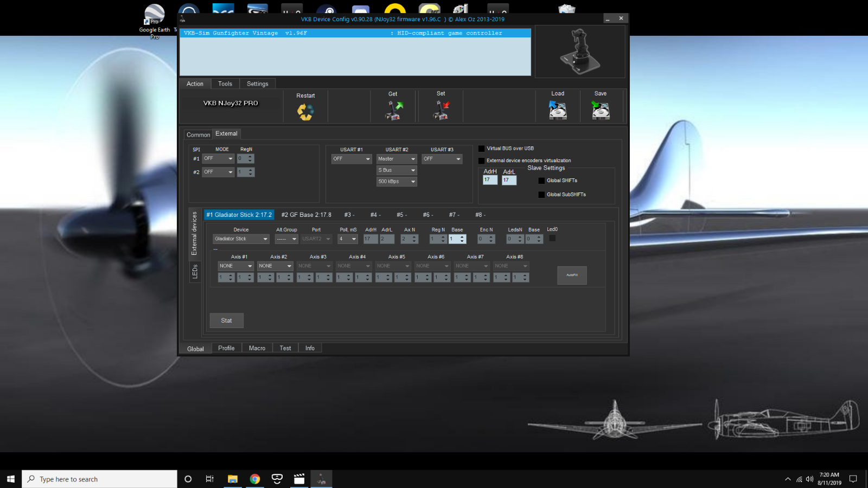Switch to the Macro bottom tab

257,348
